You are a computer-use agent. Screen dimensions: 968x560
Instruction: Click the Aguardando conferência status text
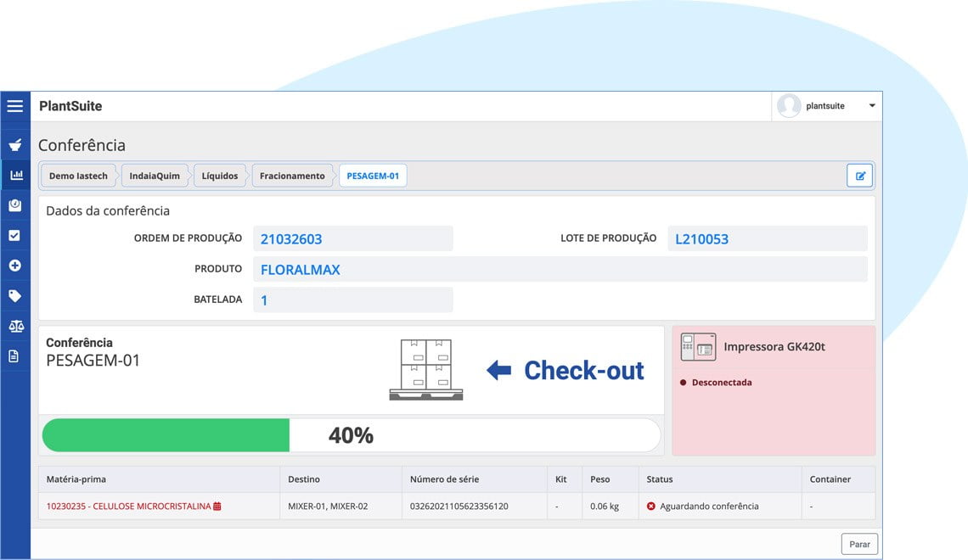click(709, 507)
